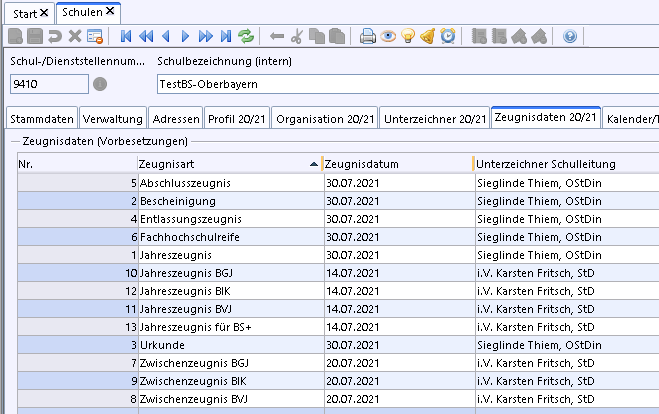Select the Bescheinigung cell
659x414 pixels.
point(231,201)
